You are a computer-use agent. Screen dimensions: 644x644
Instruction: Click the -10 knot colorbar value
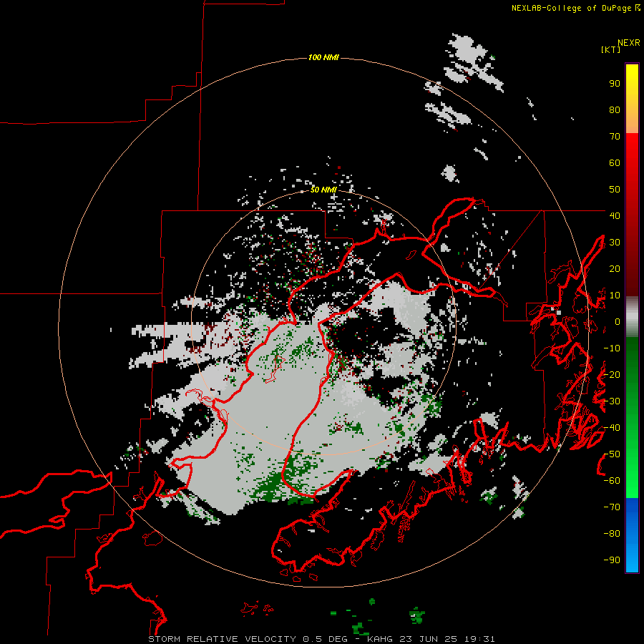point(612,348)
